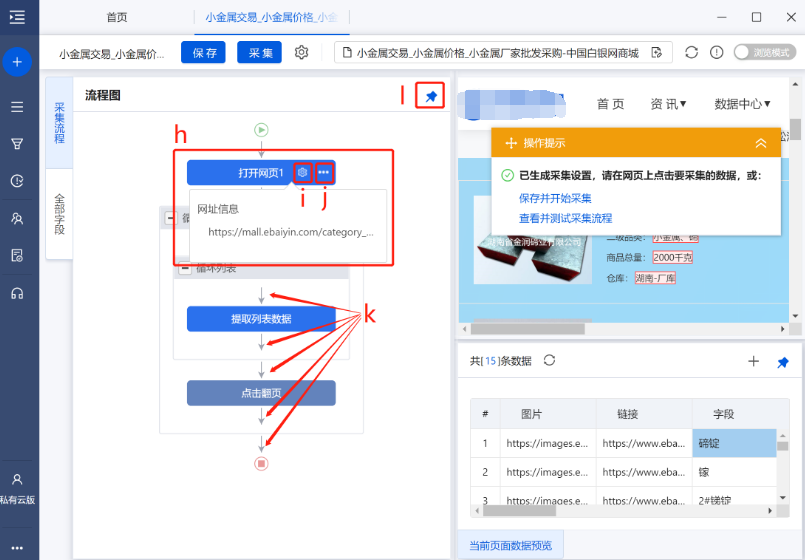Click the 保存并开始采集 link
This screenshot has width=805, height=560.
click(555, 198)
